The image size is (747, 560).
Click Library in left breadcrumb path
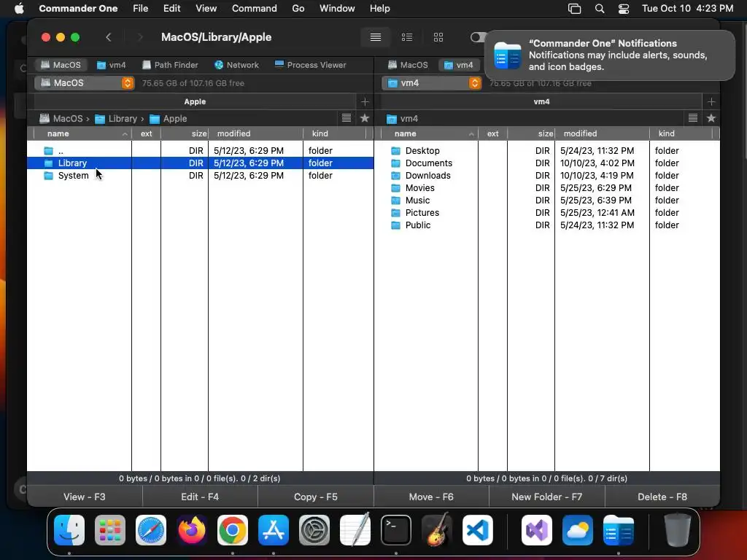point(116,119)
